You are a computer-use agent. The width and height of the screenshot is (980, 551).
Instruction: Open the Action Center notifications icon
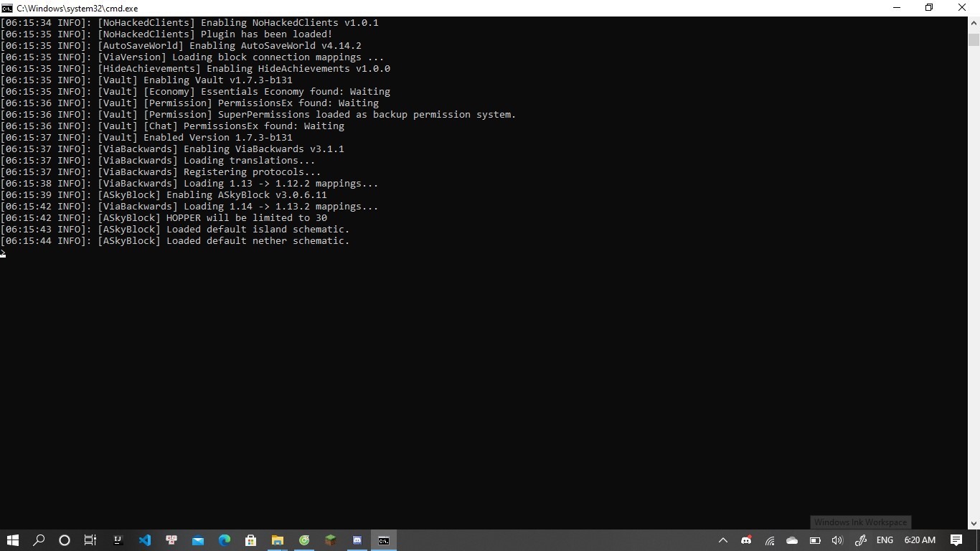point(956,540)
